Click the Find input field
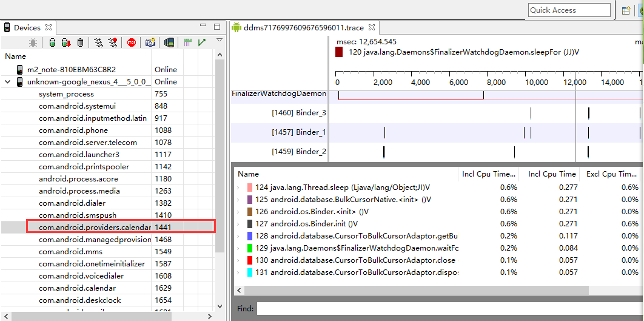Viewport: 644px width, 321px height. [449, 309]
